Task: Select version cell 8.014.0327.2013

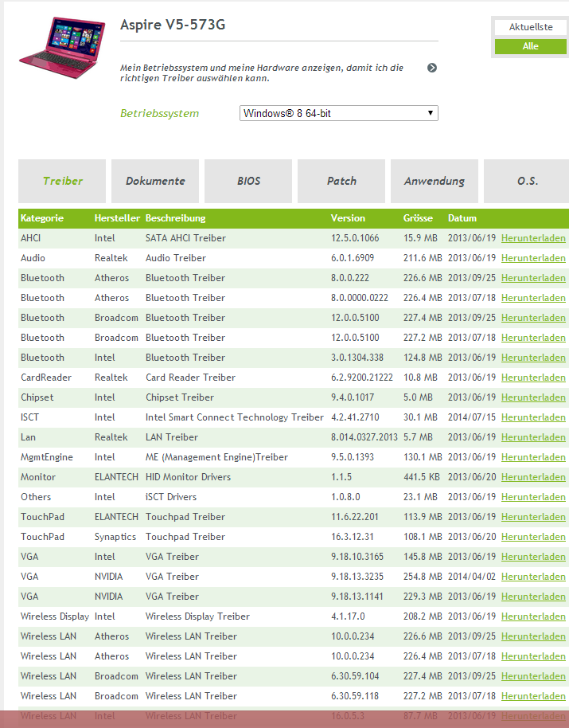Action: [364, 437]
